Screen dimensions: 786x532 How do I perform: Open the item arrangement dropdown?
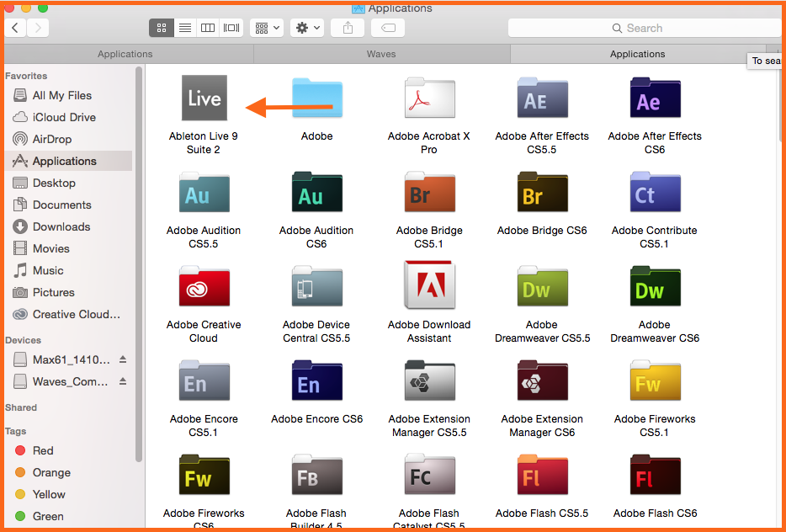(266, 28)
